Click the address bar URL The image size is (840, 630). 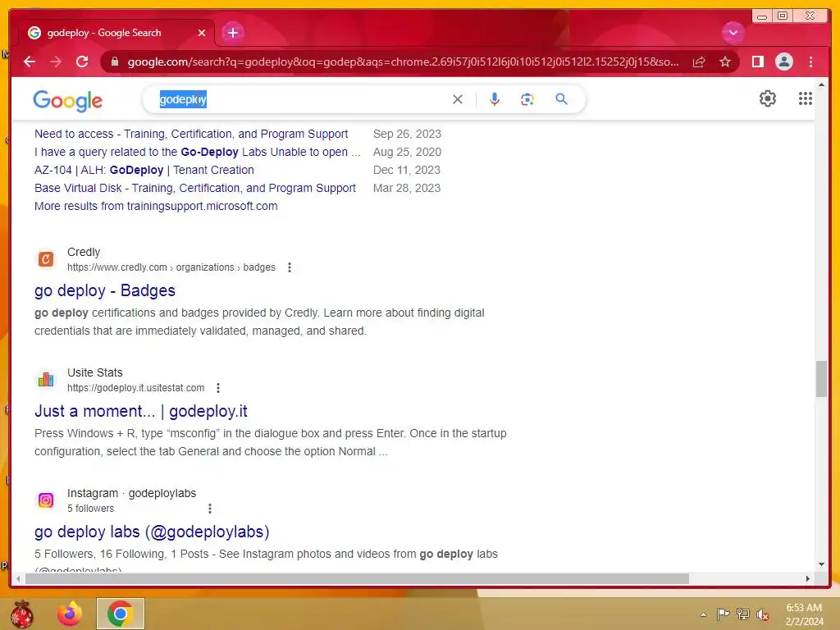[x=403, y=62]
